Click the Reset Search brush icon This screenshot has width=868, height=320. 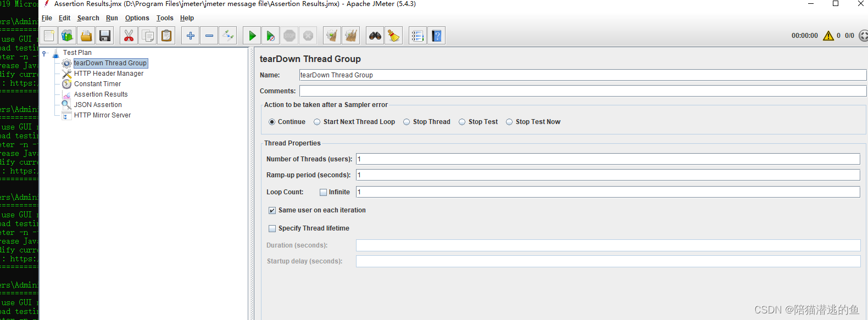click(x=393, y=36)
